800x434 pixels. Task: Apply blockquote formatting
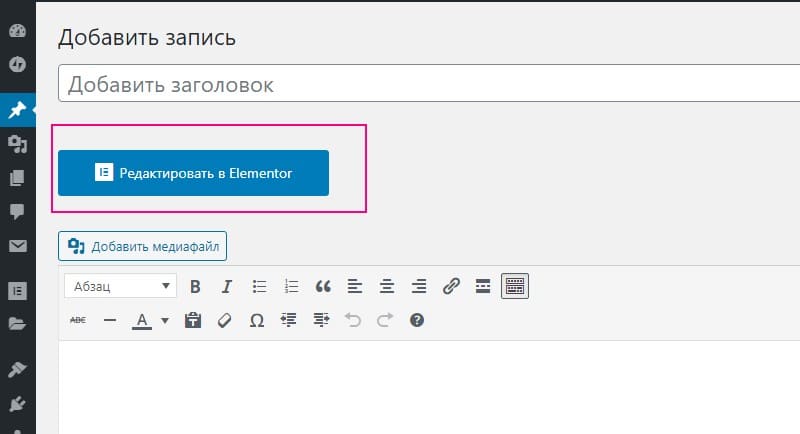(x=323, y=287)
